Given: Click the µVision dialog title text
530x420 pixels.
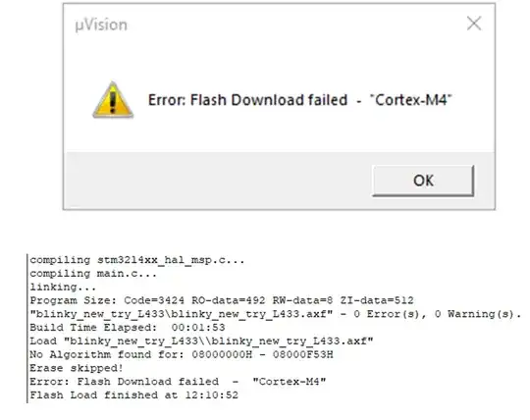Looking at the screenshot, I should coord(101,25).
